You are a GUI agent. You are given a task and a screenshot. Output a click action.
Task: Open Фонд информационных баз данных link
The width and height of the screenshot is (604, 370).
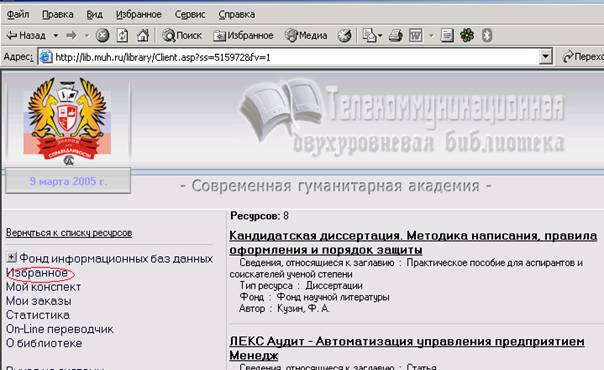pos(116,258)
